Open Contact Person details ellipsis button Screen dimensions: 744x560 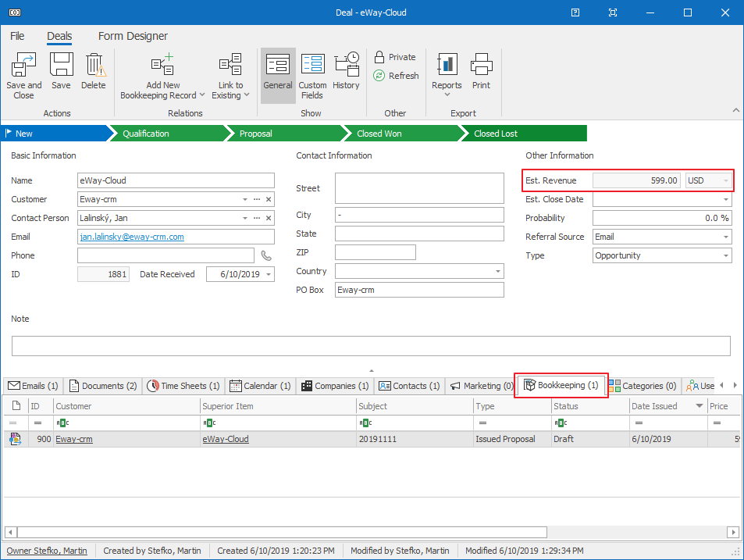point(257,218)
